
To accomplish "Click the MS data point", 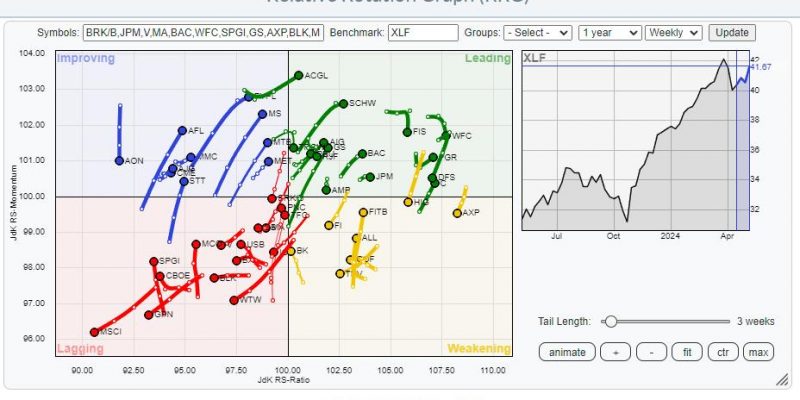I will 262,114.
